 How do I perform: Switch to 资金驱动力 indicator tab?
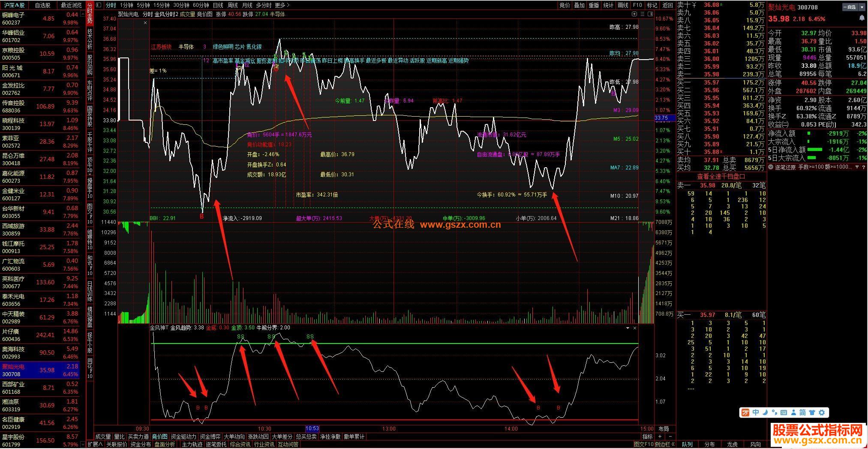tap(183, 437)
